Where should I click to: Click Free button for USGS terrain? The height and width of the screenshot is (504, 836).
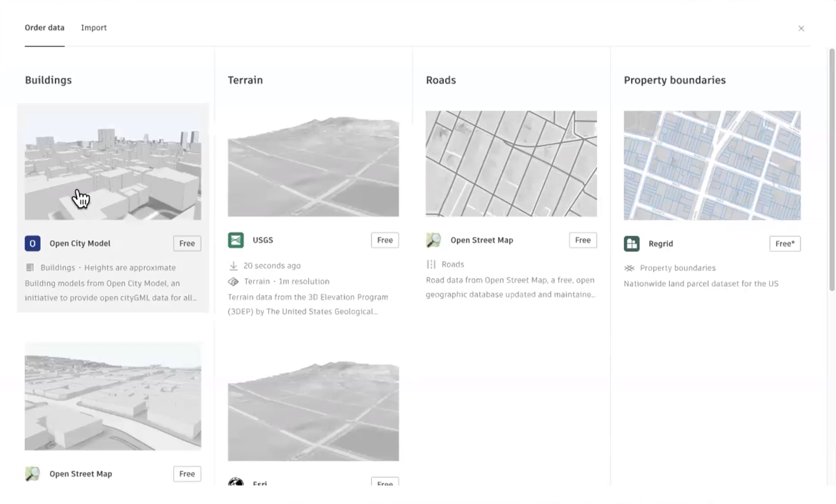click(385, 240)
